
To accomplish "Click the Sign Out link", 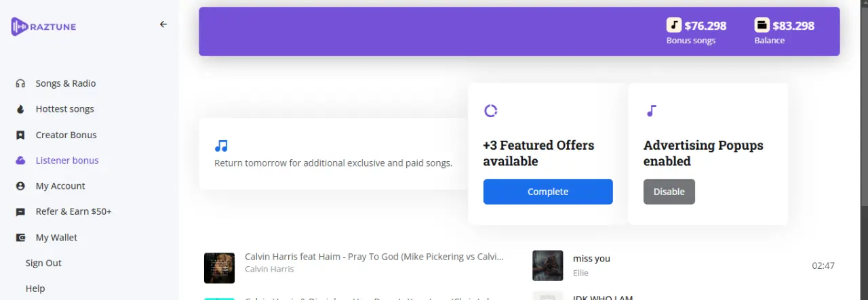I will tap(43, 263).
